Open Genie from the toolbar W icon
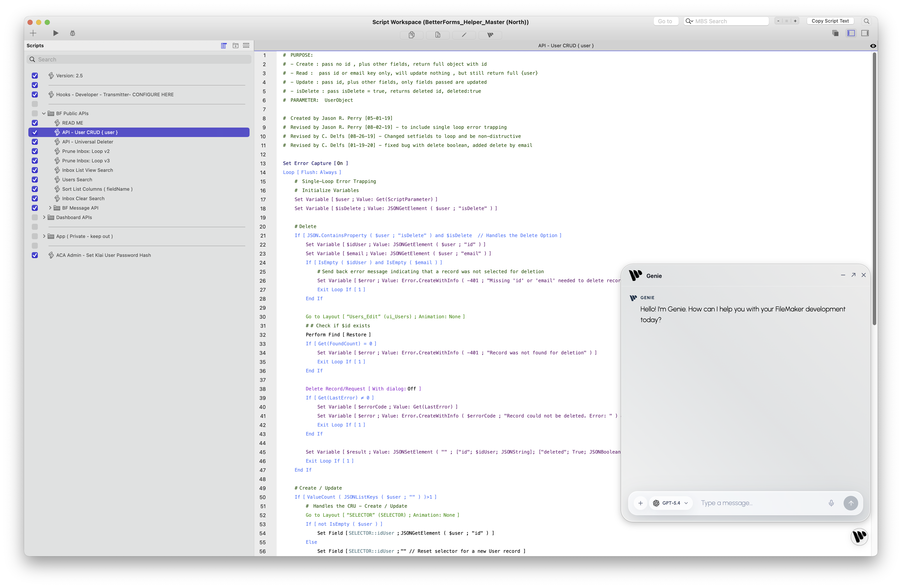Screen dimensions: 902x588 pyautogui.click(x=490, y=35)
